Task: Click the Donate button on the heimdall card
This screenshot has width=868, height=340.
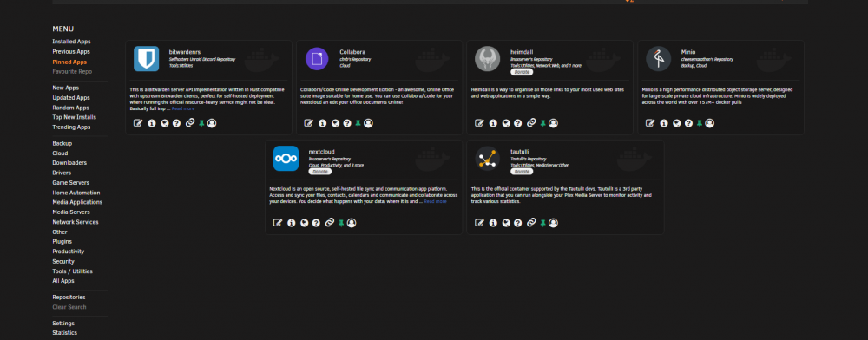Action: pos(522,72)
